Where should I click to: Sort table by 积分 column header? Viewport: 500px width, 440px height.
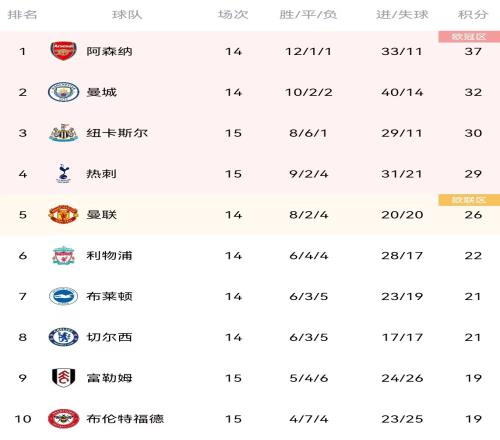tap(473, 14)
